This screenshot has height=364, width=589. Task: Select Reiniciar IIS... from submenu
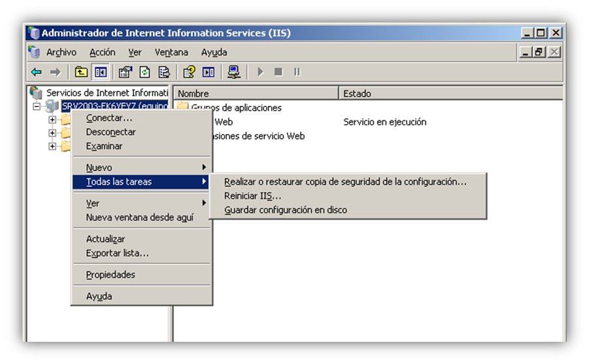348,195
